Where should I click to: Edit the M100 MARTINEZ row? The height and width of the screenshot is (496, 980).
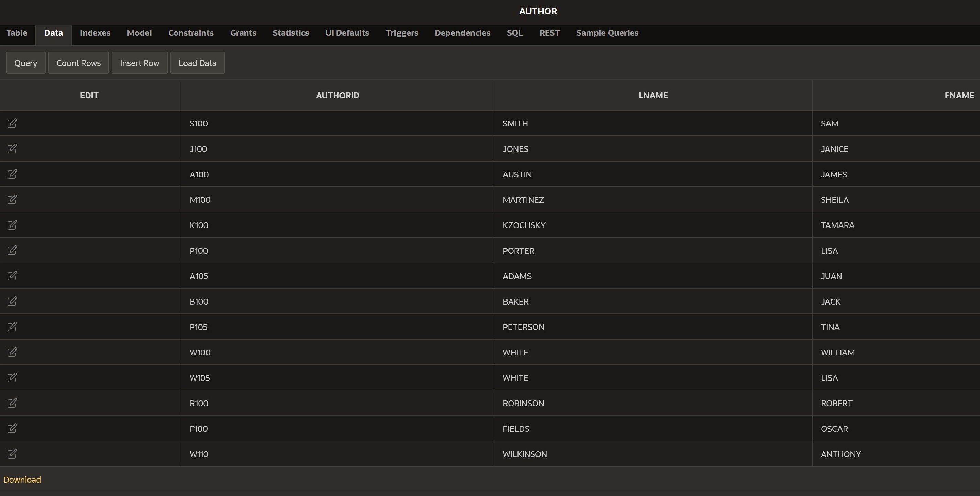click(x=12, y=199)
